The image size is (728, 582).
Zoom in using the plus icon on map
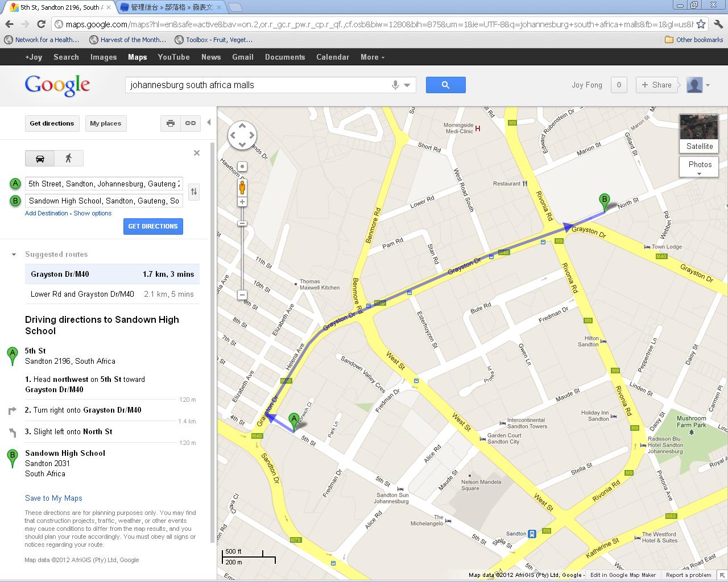[242, 202]
